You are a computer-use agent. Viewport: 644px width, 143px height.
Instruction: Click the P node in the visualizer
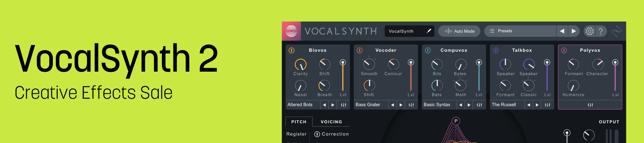click(456, 121)
